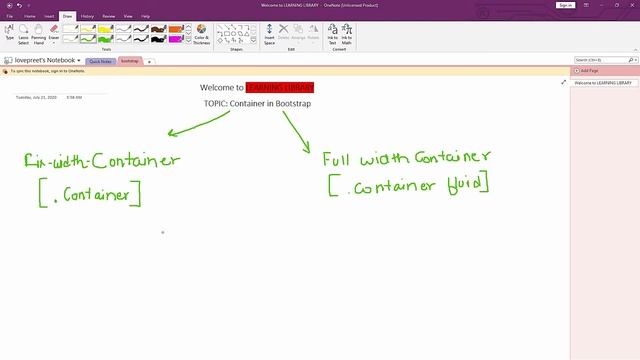Open the Help ribbon tab

[145, 16]
